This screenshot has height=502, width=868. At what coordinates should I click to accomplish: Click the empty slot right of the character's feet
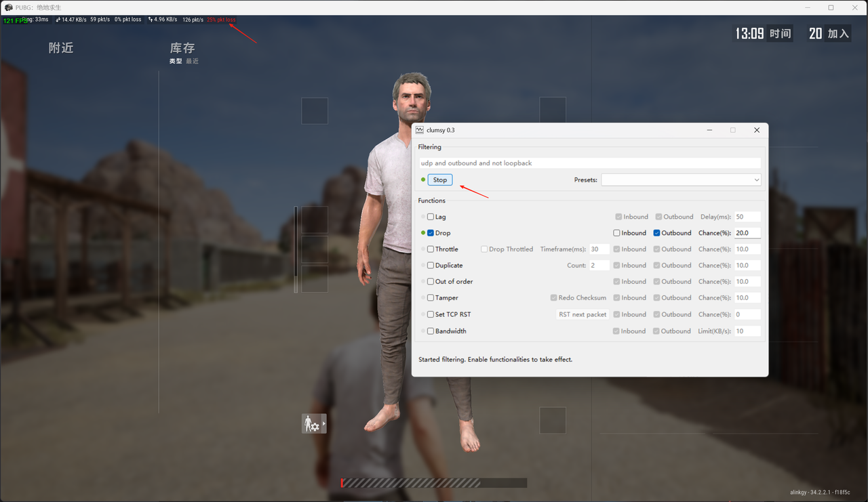pos(553,421)
